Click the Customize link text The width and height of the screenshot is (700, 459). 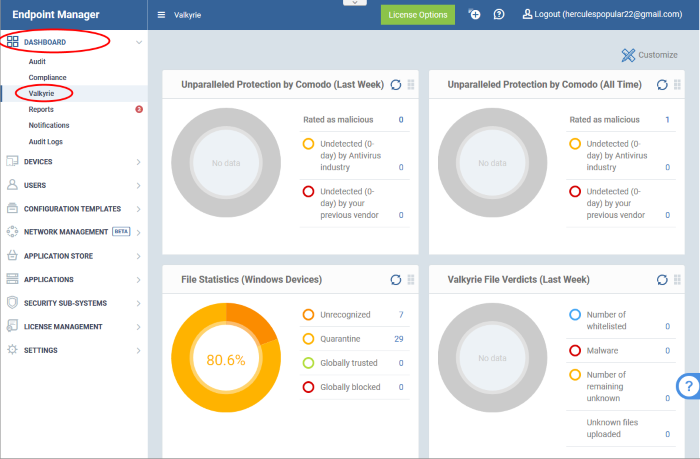pos(658,55)
